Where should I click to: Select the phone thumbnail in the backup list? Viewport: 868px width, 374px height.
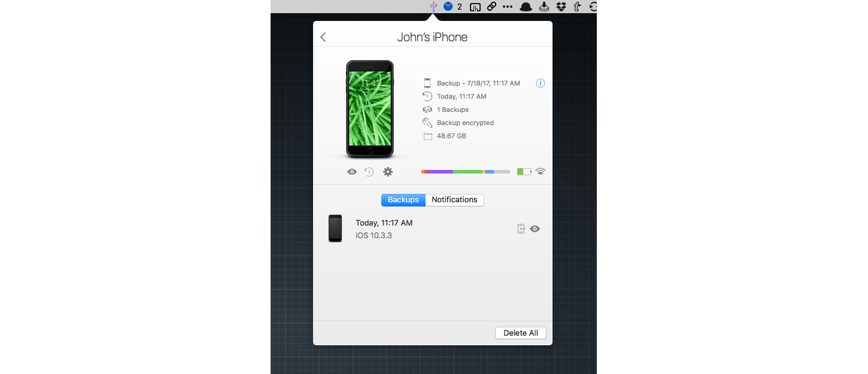click(335, 229)
